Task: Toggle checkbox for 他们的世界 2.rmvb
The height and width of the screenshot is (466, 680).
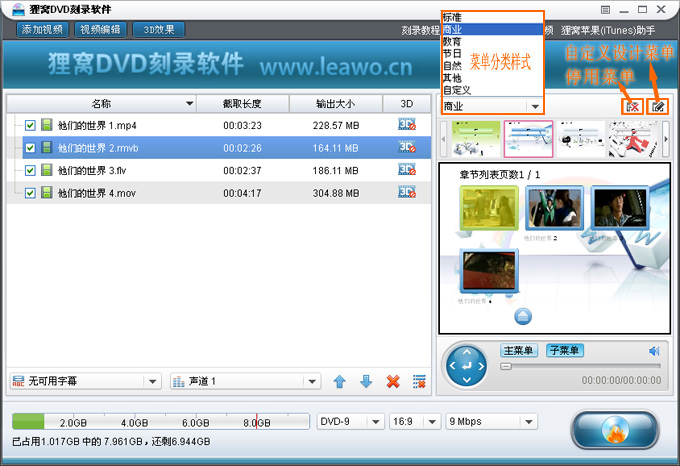Action: [30, 148]
